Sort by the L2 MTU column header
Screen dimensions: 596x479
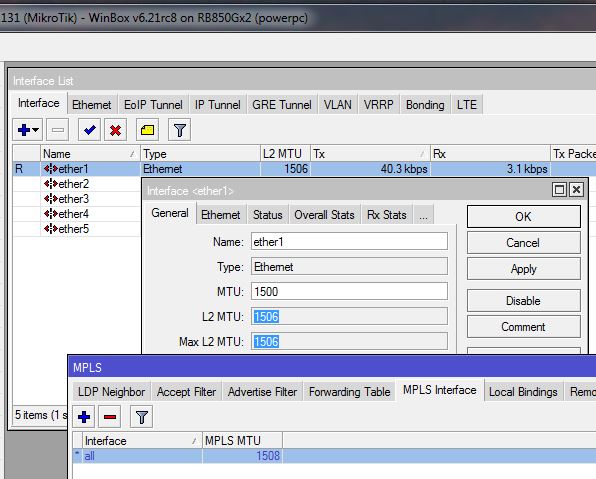click(285, 154)
